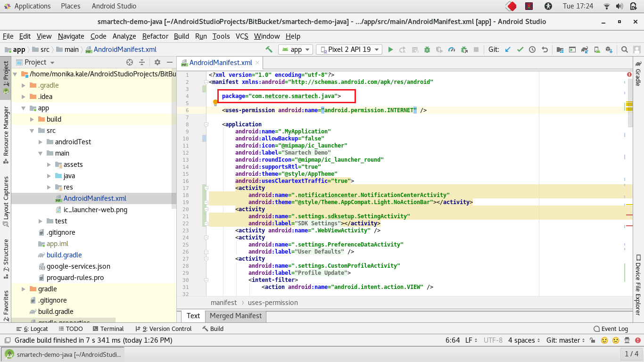644x362 pixels.
Task: Open the Refactor menu
Action: coord(155,36)
